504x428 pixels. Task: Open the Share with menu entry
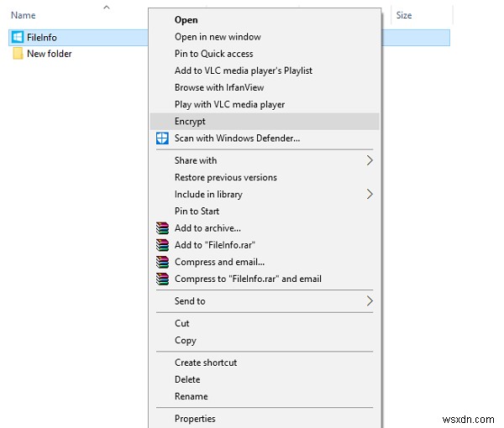(x=265, y=160)
